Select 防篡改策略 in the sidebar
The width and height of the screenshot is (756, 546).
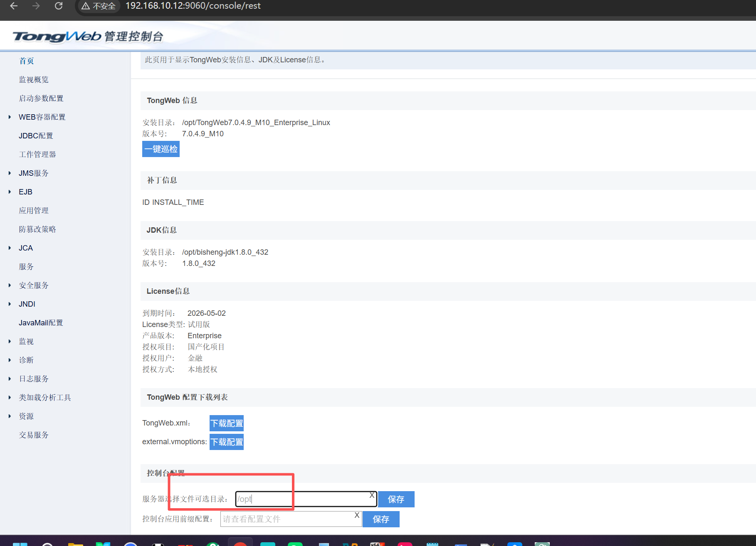pos(37,229)
